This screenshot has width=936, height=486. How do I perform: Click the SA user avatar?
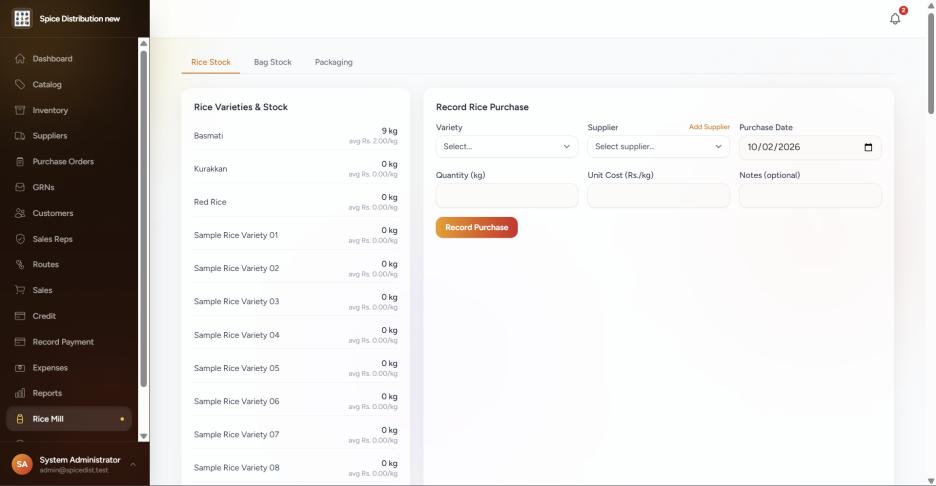point(22,464)
